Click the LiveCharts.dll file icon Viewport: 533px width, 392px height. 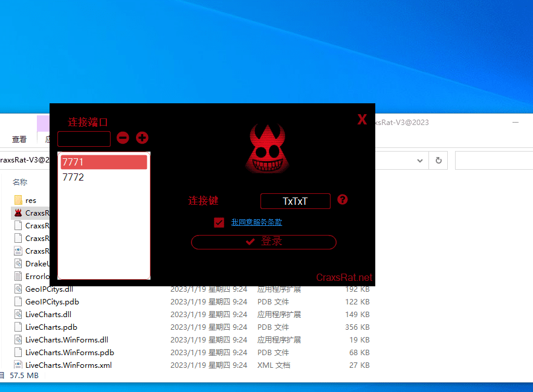tap(18, 314)
